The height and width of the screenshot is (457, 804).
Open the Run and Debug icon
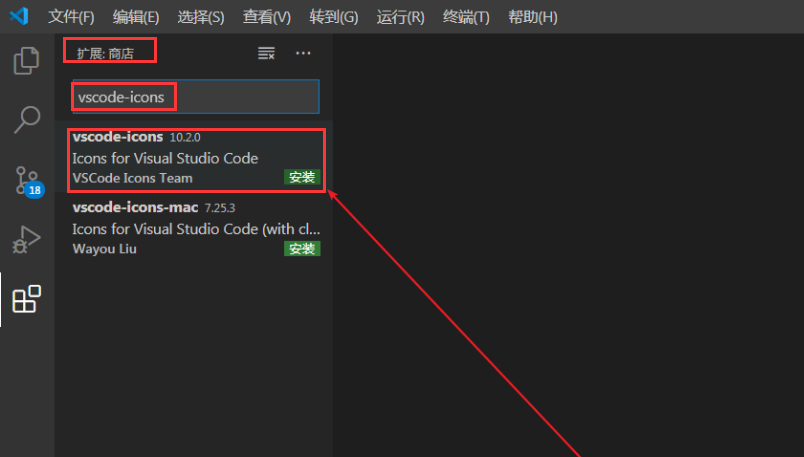(x=26, y=240)
